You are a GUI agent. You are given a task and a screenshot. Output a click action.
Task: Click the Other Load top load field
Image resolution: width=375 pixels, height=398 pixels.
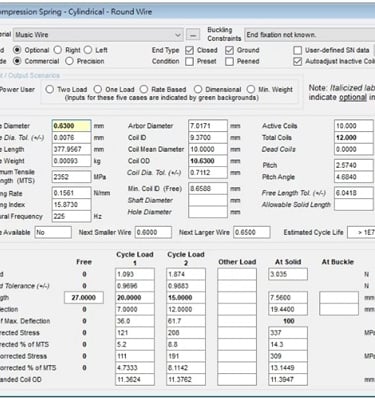coord(237,274)
